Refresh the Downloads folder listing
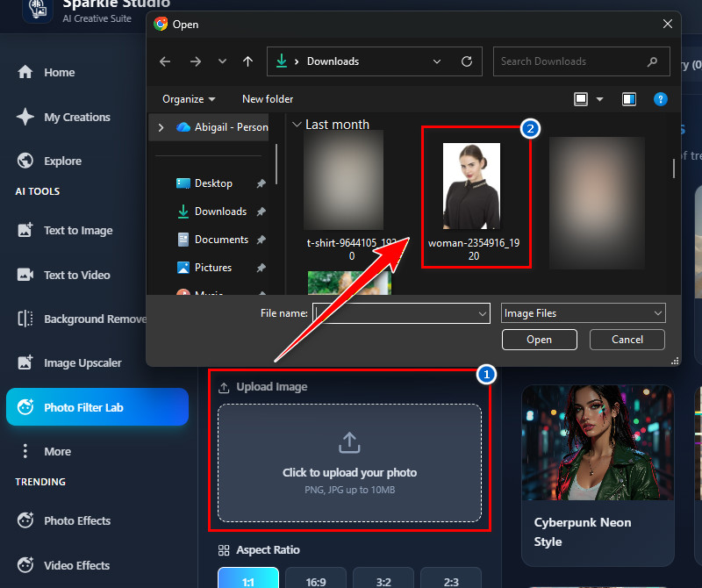Screen dimensions: 702x588 (467, 61)
